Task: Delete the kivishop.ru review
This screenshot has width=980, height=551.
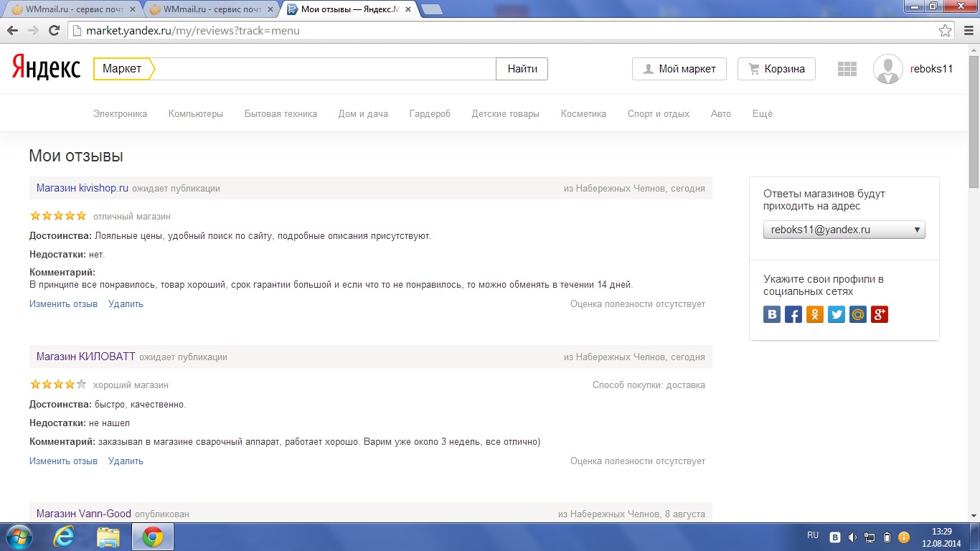Action: [x=126, y=304]
